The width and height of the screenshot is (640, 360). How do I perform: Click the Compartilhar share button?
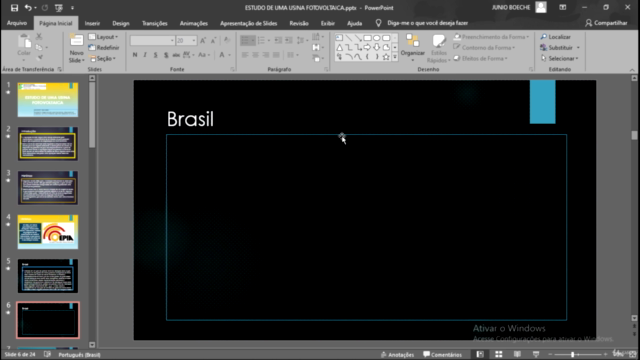click(606, 23)
